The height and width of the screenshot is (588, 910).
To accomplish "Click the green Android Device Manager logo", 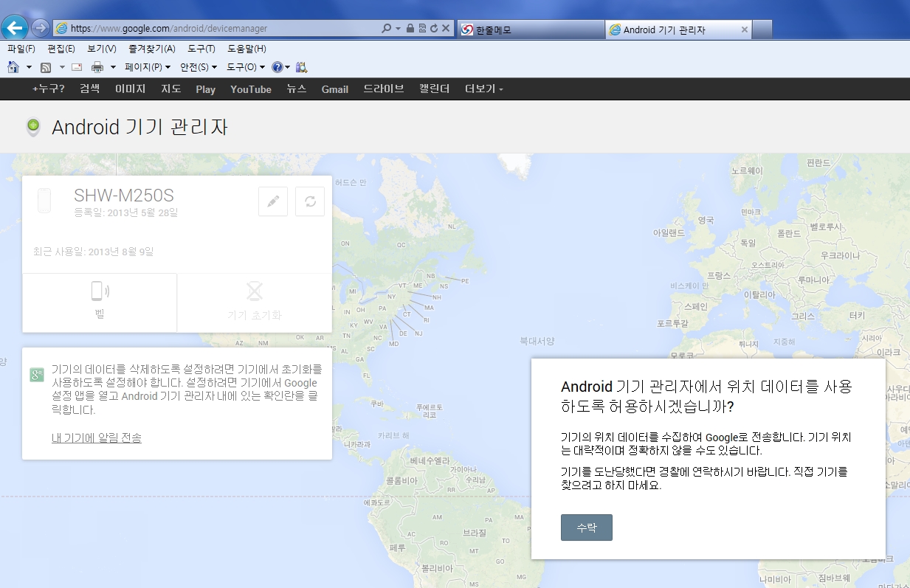I will 32,126.
